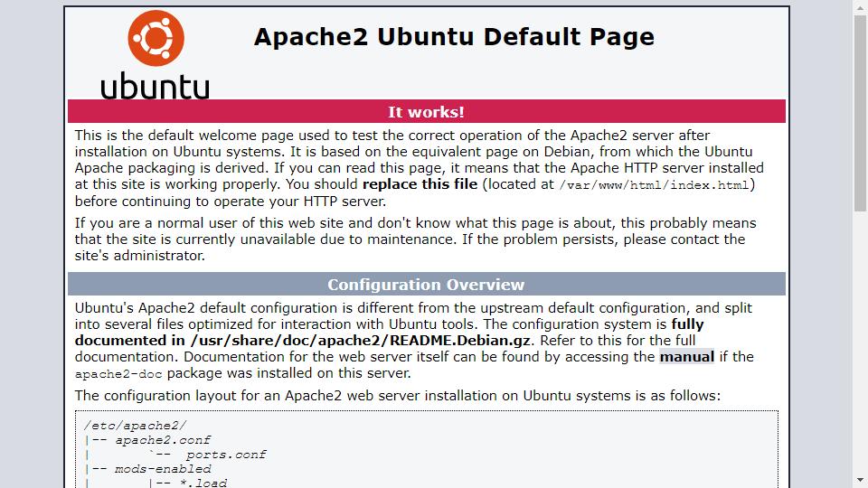
Task: Click the scrollbar down arrow
Action: tap(860, 480)
